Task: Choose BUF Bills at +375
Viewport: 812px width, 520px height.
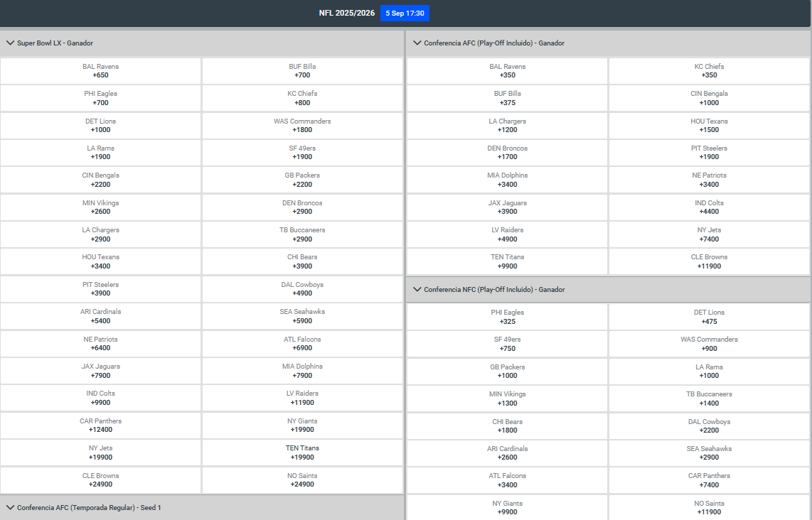Action: pyautogui.click(x=508, y=98)
